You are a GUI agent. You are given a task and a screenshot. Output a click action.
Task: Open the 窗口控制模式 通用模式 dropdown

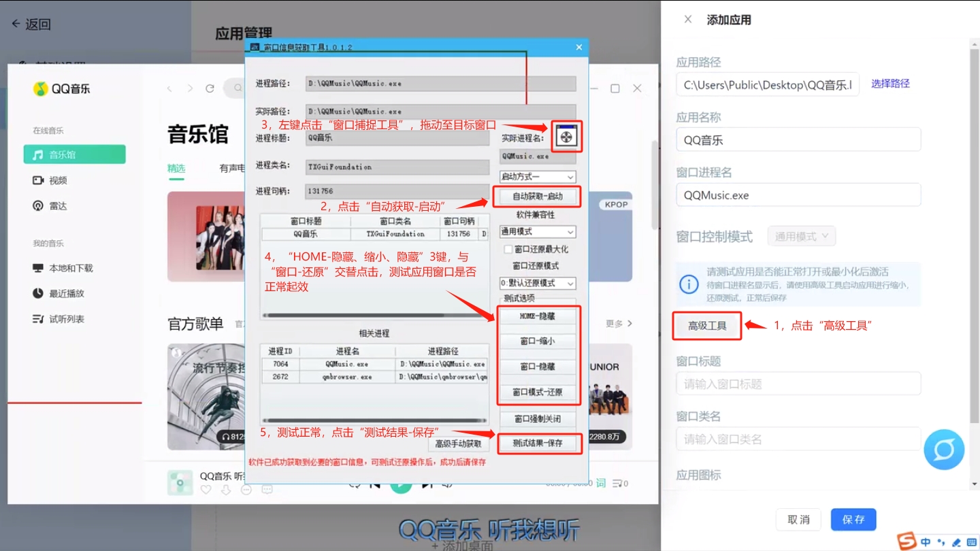(802, 236)
